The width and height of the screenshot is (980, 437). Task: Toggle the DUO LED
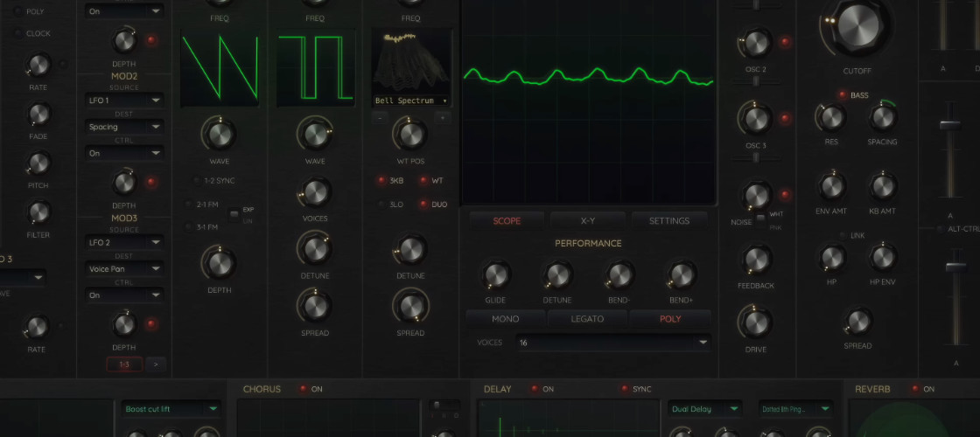pyautogui.click(x=423, y=205)
